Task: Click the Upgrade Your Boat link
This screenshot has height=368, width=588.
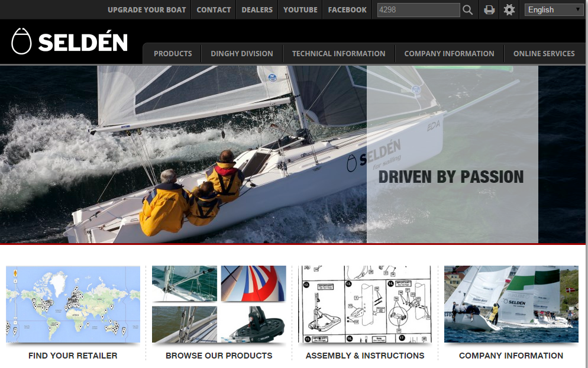Action: 147,10
